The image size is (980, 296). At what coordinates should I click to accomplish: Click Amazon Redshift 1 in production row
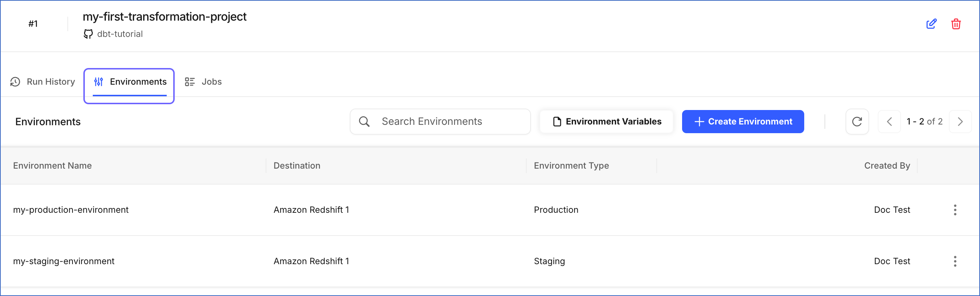click(x=311, y=210)
